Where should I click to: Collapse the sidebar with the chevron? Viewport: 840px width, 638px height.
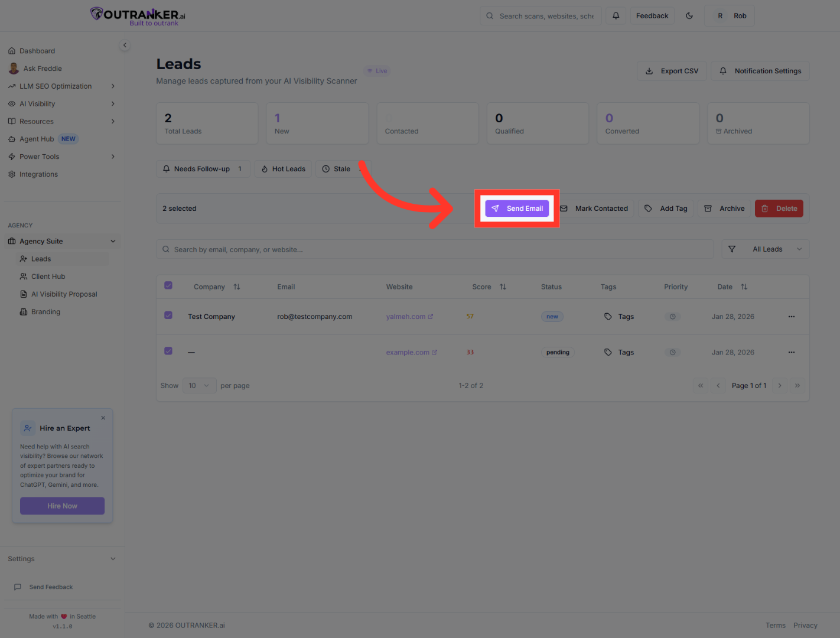(x=125, y=45)
